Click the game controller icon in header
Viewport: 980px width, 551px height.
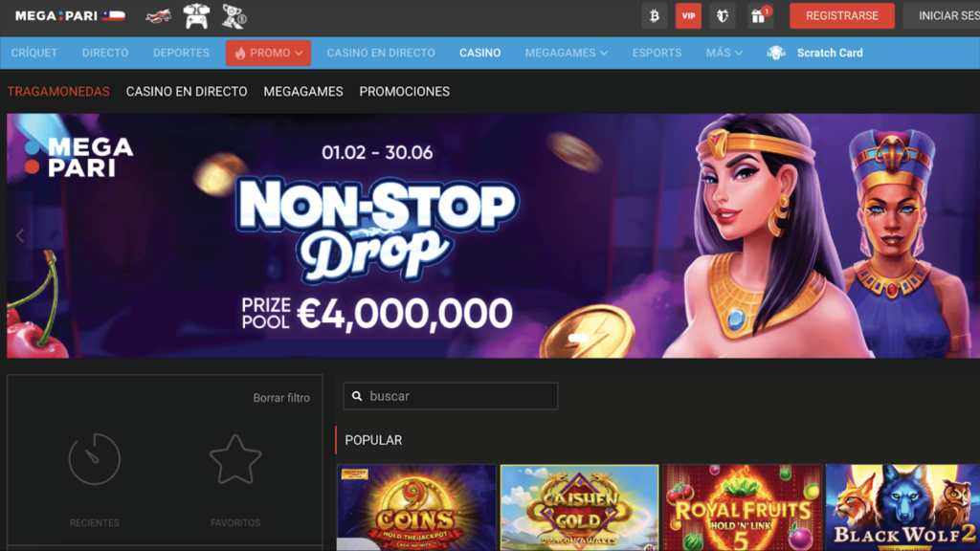pos(196,16)
